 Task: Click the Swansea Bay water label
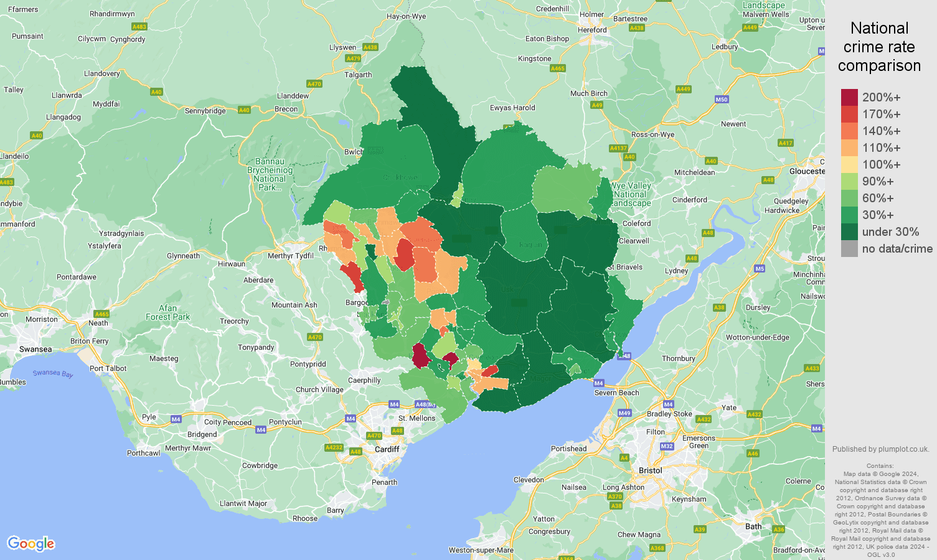[53, 373]
